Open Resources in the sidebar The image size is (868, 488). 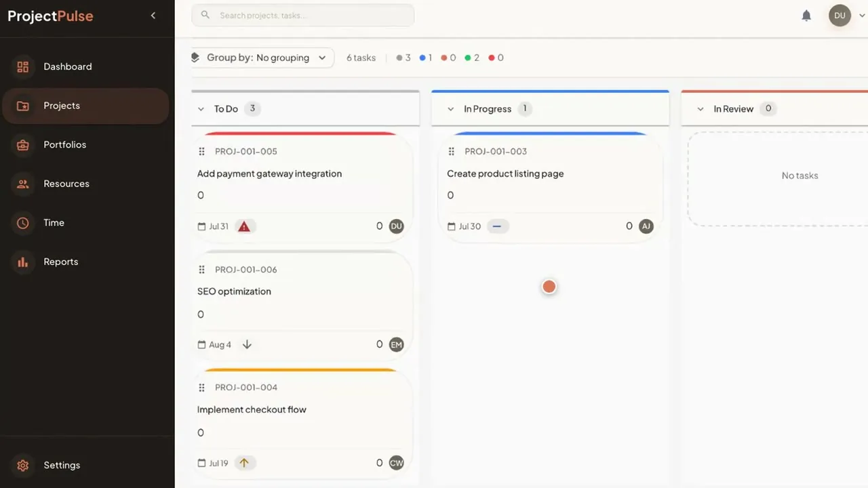(85, 184)
